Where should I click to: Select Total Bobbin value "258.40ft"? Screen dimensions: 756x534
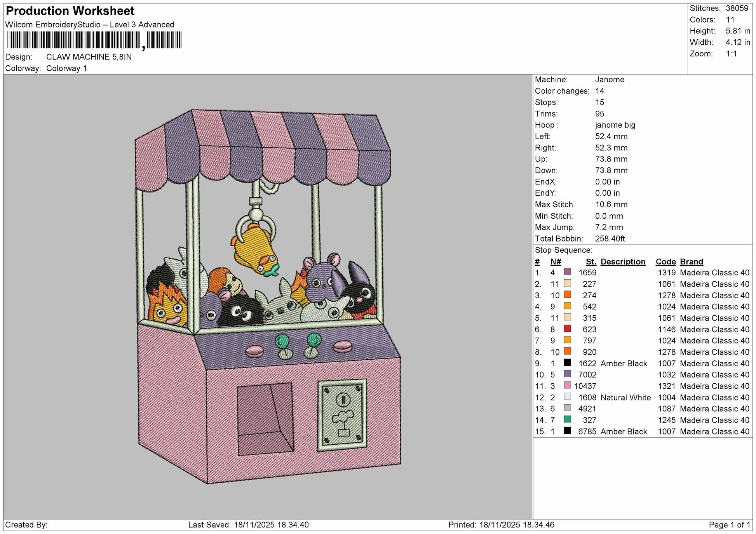610,238
